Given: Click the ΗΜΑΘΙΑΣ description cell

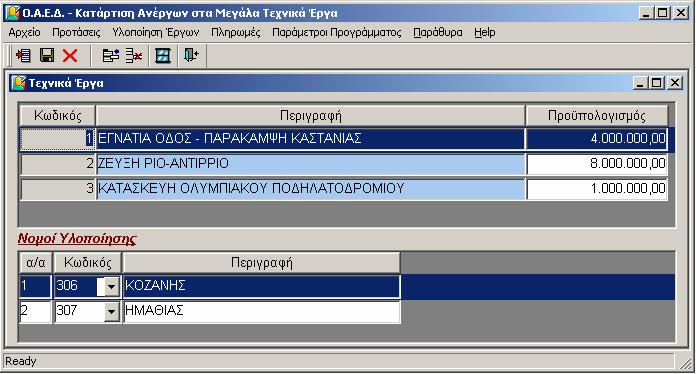Looking at the screenshot, I should pyautogui.click(x=261, y=311).
